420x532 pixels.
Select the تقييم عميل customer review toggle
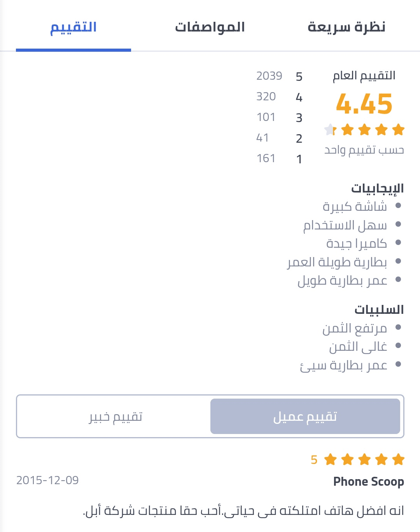pyautogui.click(x=305, y=416)
